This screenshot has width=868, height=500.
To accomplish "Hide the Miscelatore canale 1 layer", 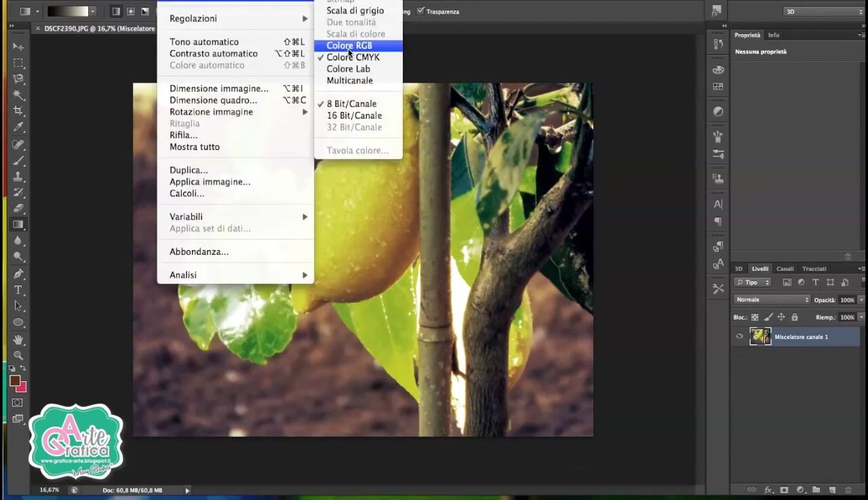I will tap(739, 336).
